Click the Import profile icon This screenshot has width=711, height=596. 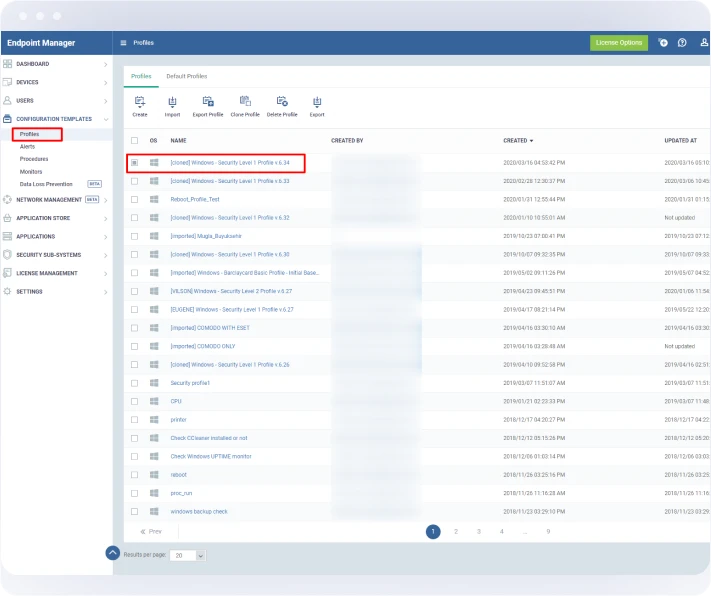pos(172,102)
